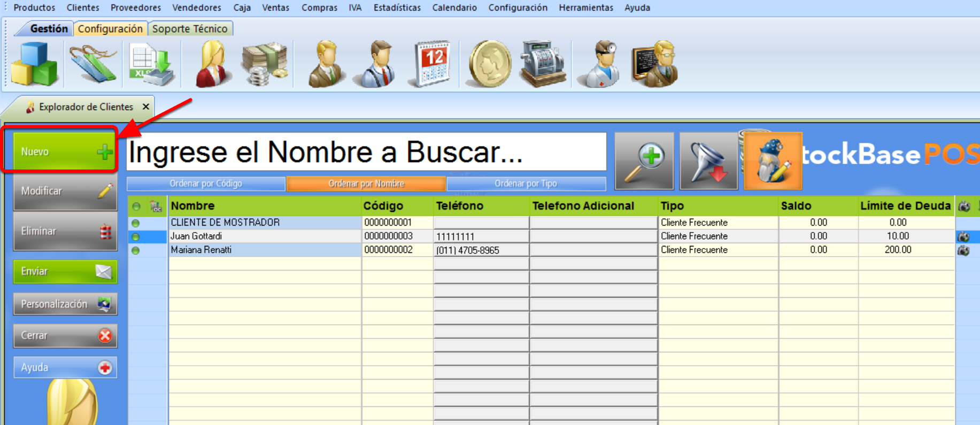The width and height of the screenshot is (980, 425).
Task: Click the phone cell '(011) 4705-8965'
Action: 481,250
